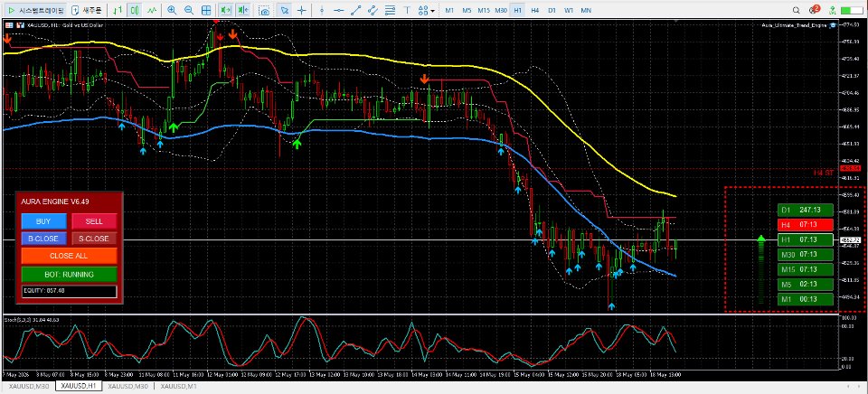Set toolbar timeframe to M30
868x394 pixels.
501,10
